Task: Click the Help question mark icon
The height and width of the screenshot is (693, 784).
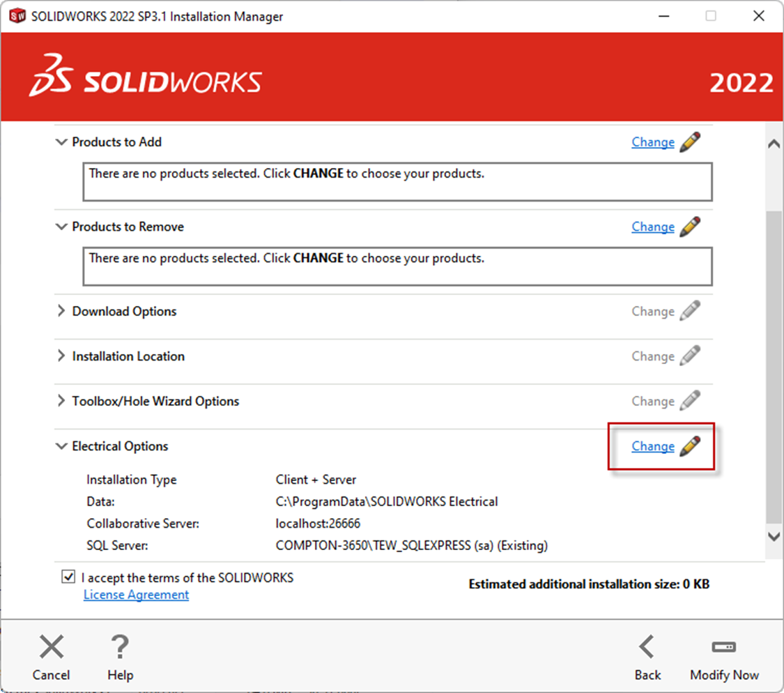Action: coord(120,646)
